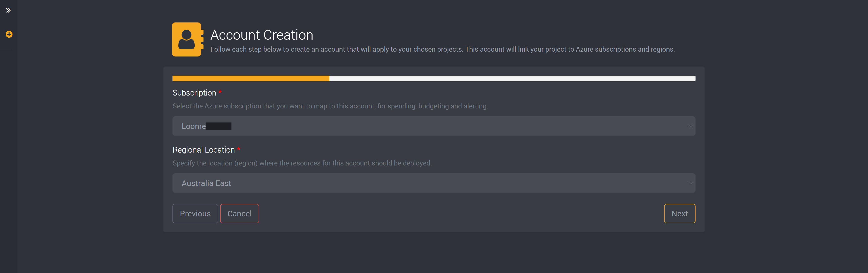This screenshot has width=868, height=273.
Task: Click the red asterisk beside Subscription
Action: (x=220, y=92)
